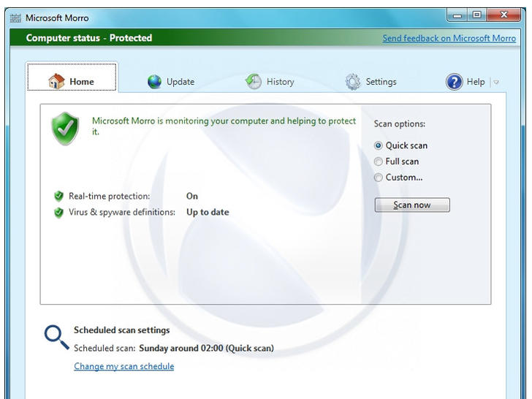
Task: Click the Real-time protection On value
Action: click(192, 196)
